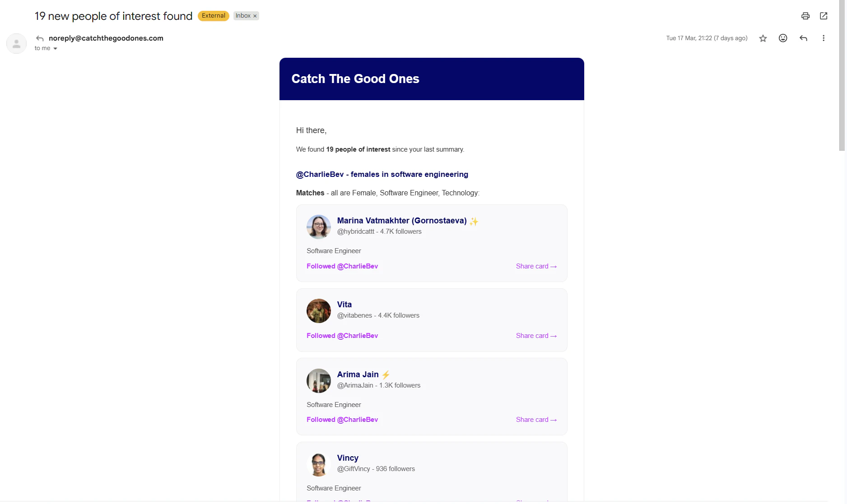847x504 pixels.
Task: Open the @CharlieBev females in software engineering link
Action: point(382,175)
